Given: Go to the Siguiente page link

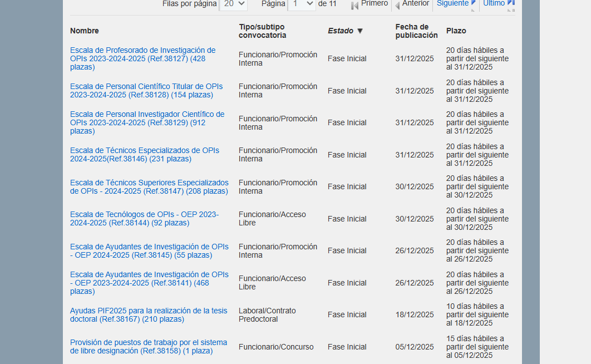Looking at the screenshot, I should [452, 3].
